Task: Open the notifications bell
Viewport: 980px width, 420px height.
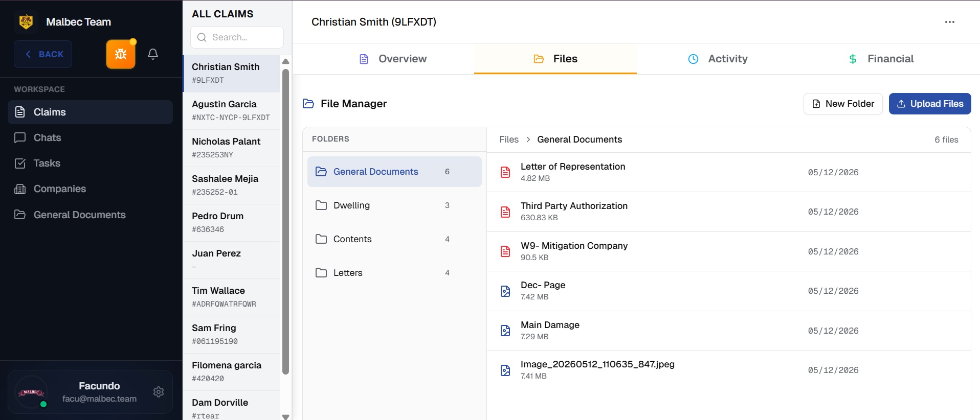Action: point(152,54)
